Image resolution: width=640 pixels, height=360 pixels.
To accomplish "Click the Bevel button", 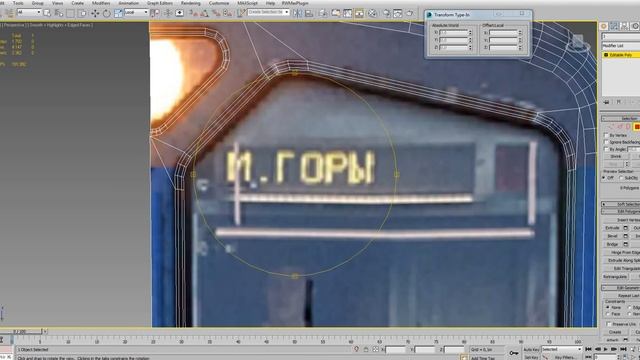I will pos(612,236).
